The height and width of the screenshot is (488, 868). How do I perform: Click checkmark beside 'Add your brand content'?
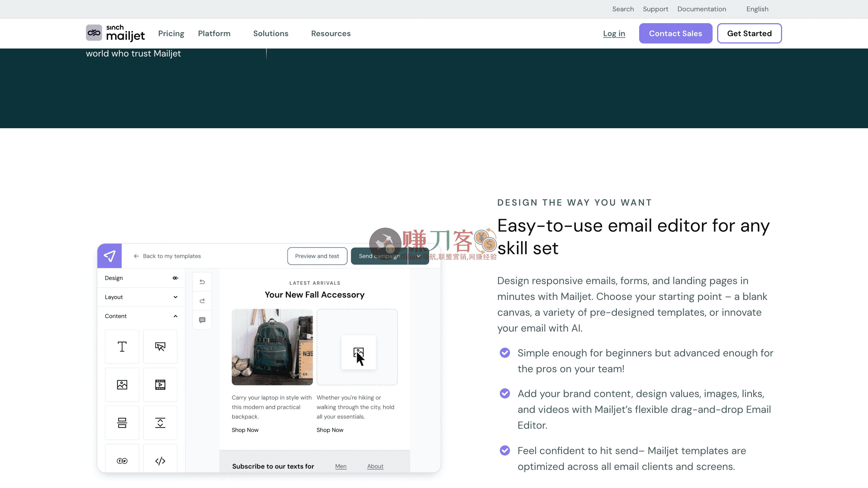tap(504, 393)
